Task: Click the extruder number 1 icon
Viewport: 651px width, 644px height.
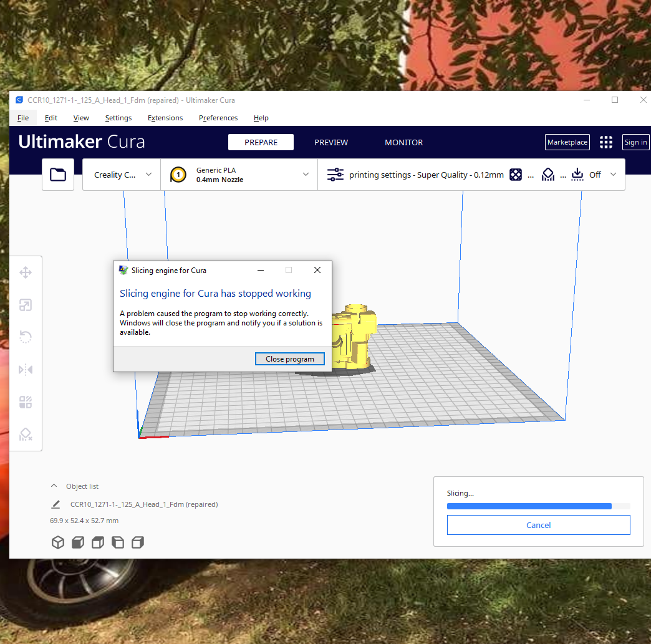Action: click(x=178, y=175)
